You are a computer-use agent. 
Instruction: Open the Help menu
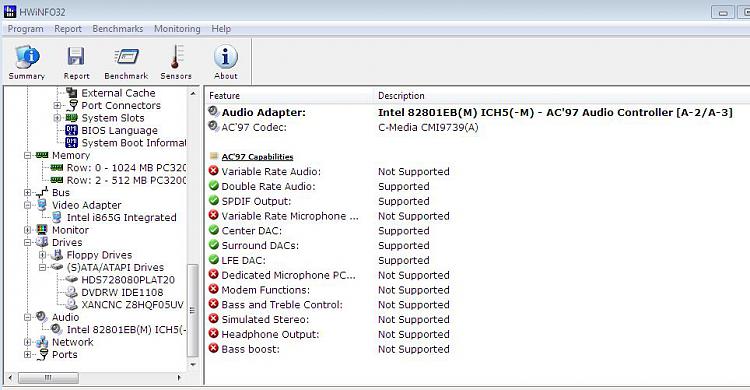pyautogui.click(x=221, y=29)
